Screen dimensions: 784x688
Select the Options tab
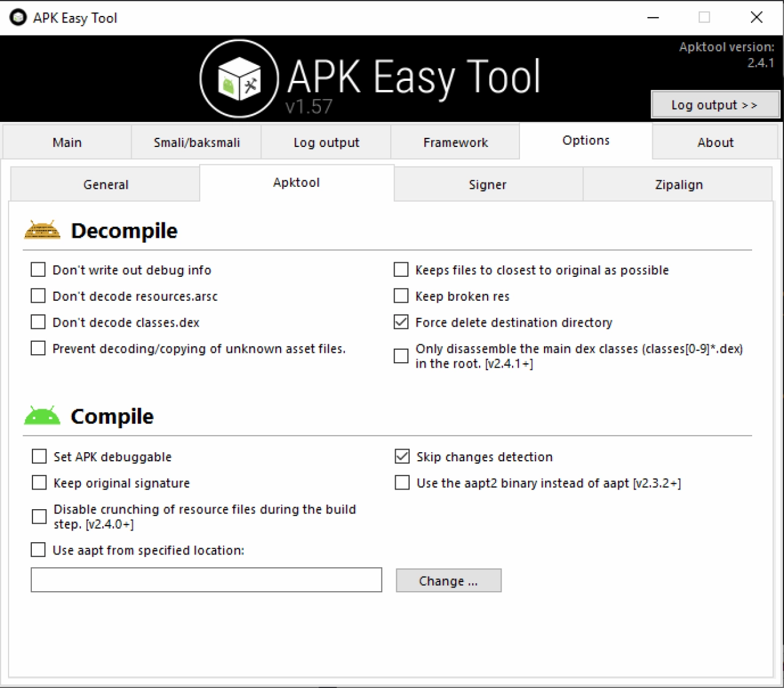pyautogui.click(x=586, y=141)
